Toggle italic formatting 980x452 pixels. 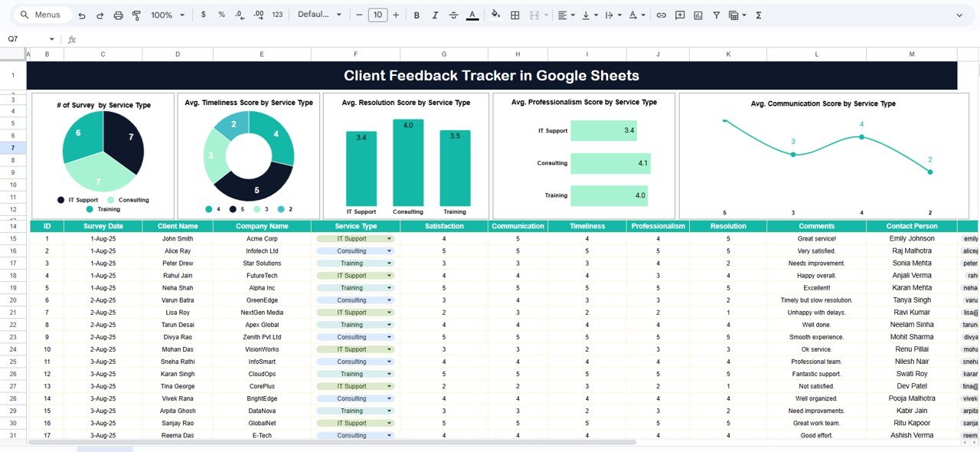(x=435, y=15)
